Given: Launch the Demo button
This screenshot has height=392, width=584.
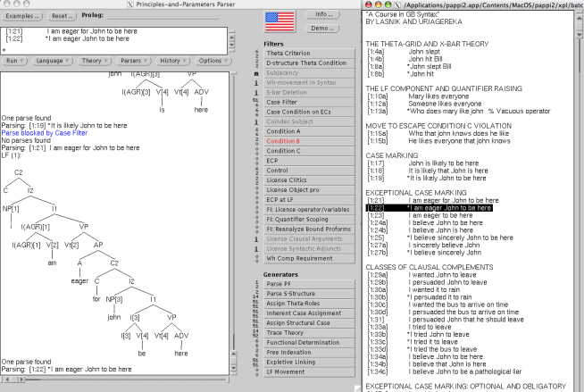Looking at the screenshot, I should pos(322,29).
